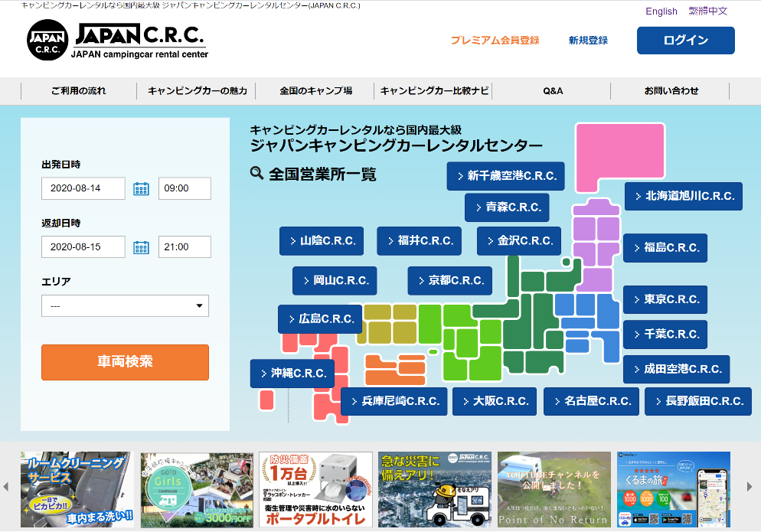This screenshot has height=532, width=761.
Task: Go to キャンピングカー比較ナビ menu
Action: coord(434,91)
